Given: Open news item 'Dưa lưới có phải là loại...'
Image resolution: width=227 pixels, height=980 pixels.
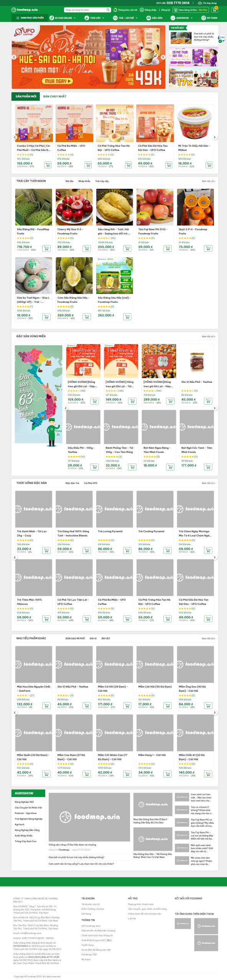Looking at the screenshot, I should point(193,37).
